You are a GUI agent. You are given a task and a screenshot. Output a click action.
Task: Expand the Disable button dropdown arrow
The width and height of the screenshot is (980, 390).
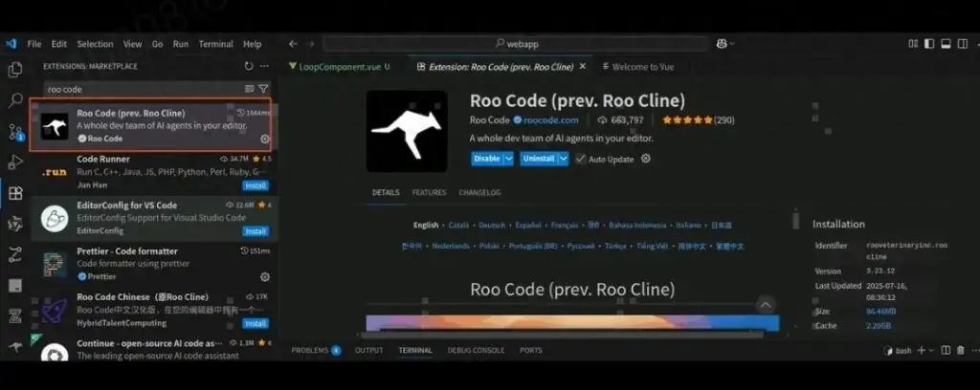click(x=509, y=159)
